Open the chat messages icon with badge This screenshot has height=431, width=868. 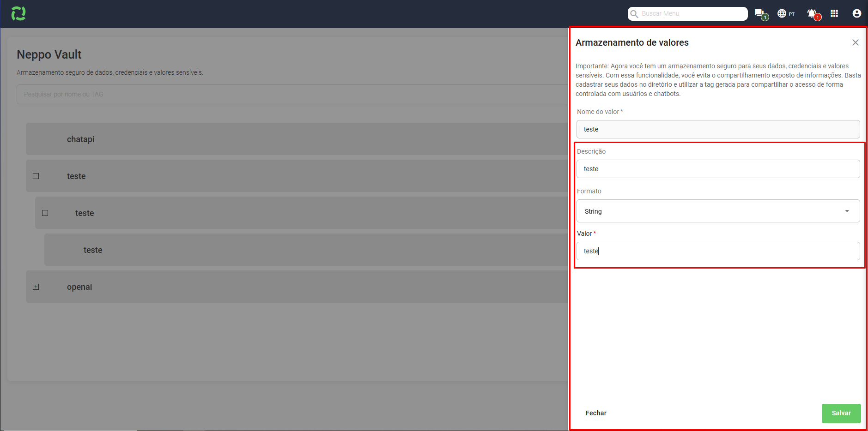[x=761, y=14]
